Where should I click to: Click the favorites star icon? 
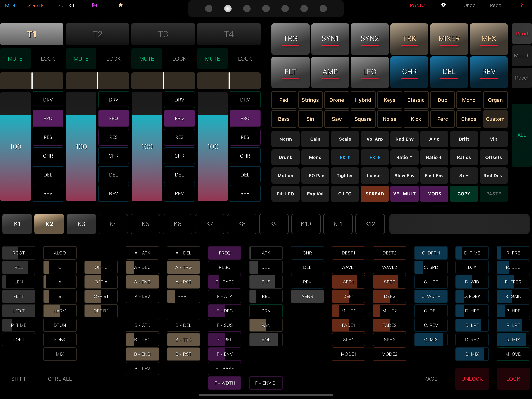121,5
